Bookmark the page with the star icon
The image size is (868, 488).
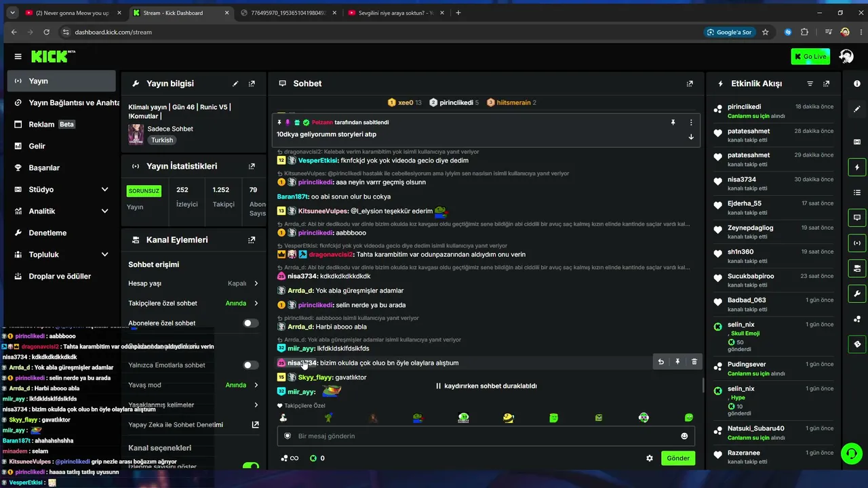pos(765,32)
